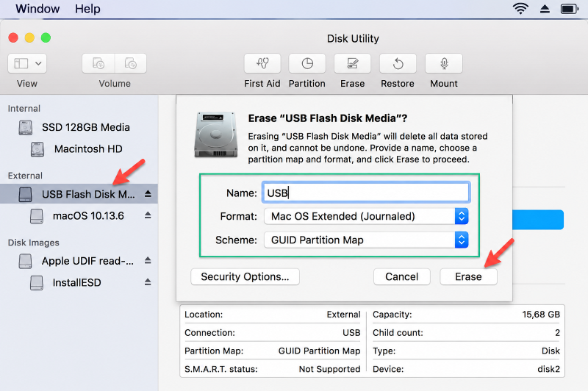Click the Connection USB value
This screenshot has height=391, width=588.
[x=351, y=332]
